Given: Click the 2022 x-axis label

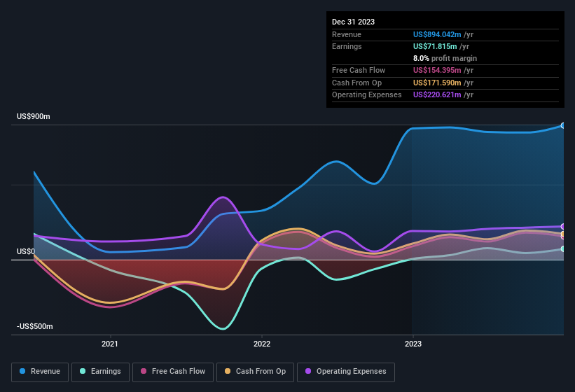Looking at the screenshot, I should pos(262,344).
